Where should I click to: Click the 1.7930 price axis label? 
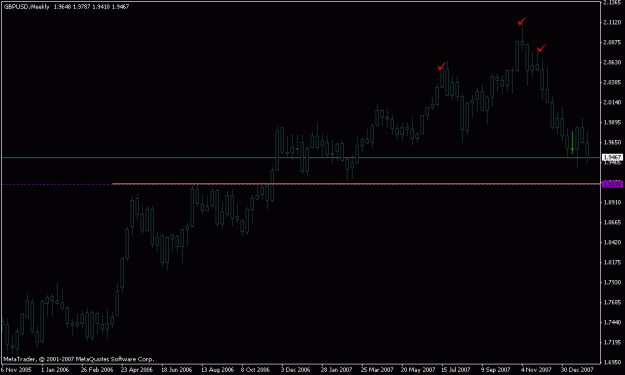pyautogui.click(x=612, y=282)
